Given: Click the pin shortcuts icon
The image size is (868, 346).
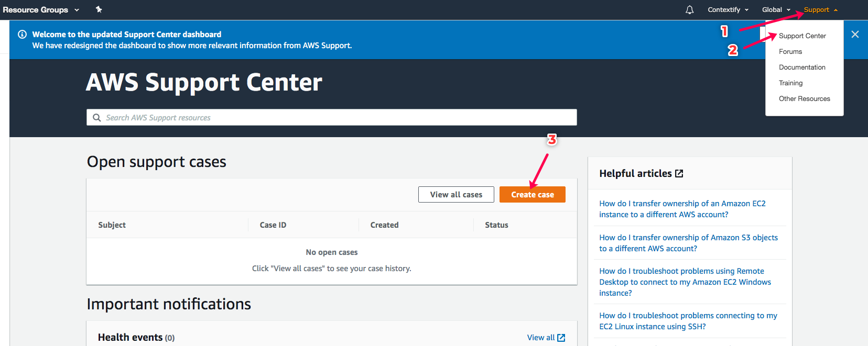Looking at the screenshot, I should pyautogui.click(x=99, y=9).
